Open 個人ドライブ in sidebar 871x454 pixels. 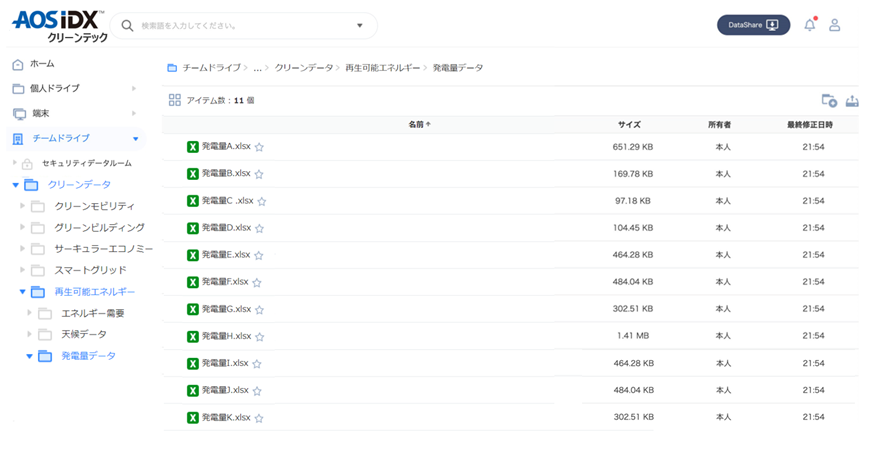click(54, 88)
